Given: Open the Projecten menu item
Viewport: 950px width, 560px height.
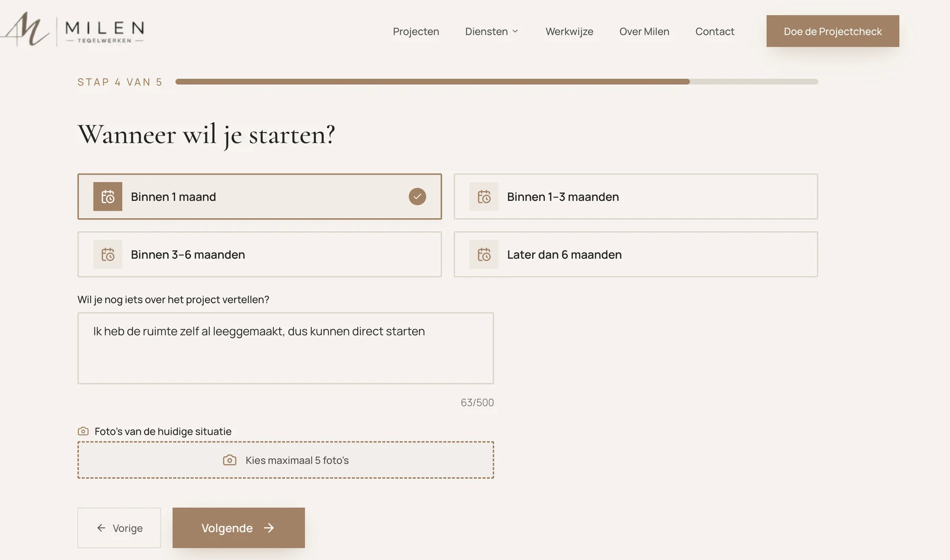Looking at the screenshot, I should [416, 32].
